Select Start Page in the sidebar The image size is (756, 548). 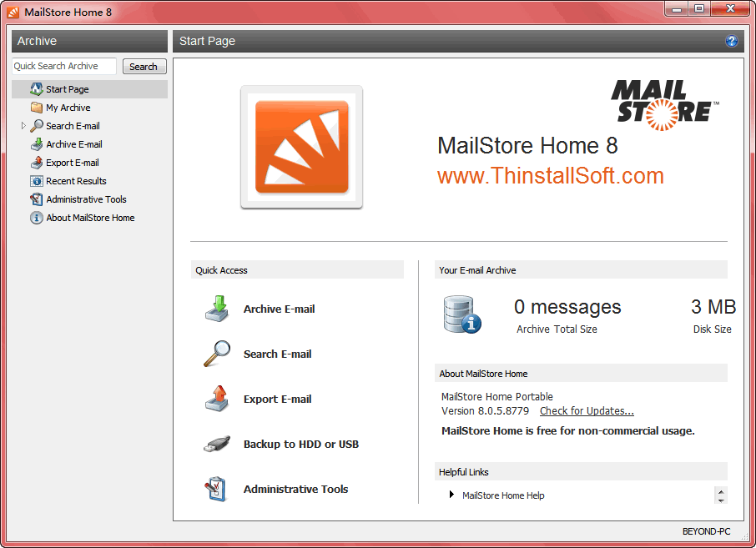click(x=67, y=89)
